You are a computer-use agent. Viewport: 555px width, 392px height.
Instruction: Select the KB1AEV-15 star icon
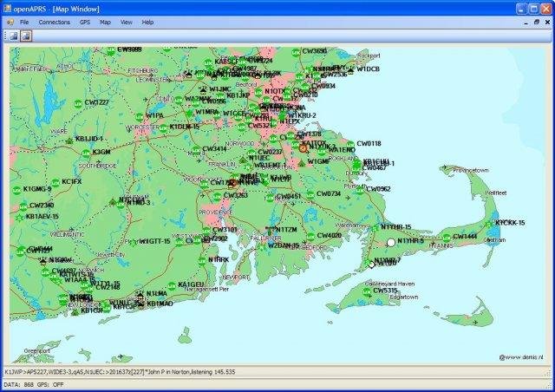coord(20,217)
